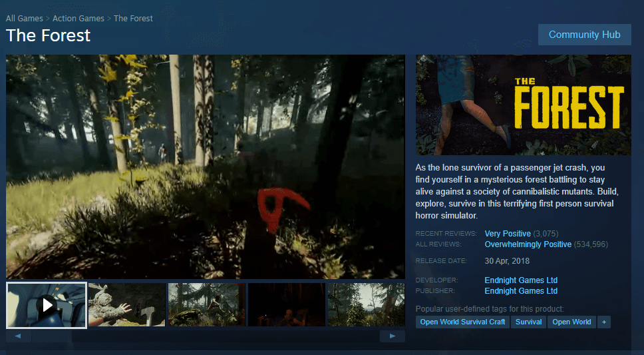Screen dimensions: 644x355
Task: Click The Forest header capsule image
Action: (523, 105)
